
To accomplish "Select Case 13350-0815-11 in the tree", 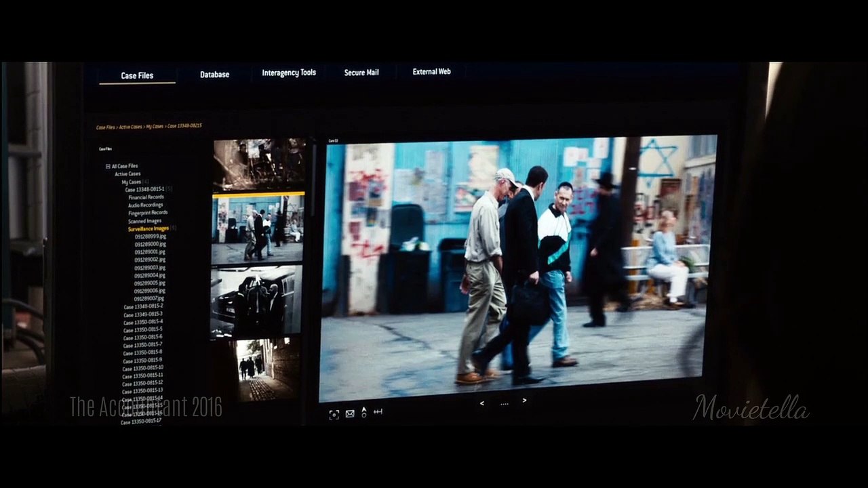I will [143, 375].
